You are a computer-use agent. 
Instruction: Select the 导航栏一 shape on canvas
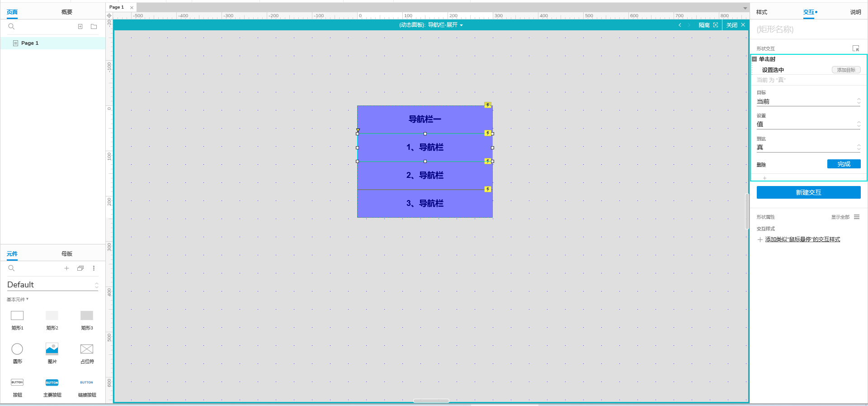(x=425, y=119)
